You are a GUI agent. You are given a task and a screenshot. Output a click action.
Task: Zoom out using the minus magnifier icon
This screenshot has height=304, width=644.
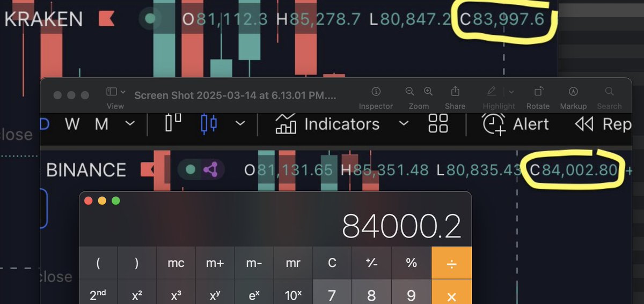pos(409,91)
